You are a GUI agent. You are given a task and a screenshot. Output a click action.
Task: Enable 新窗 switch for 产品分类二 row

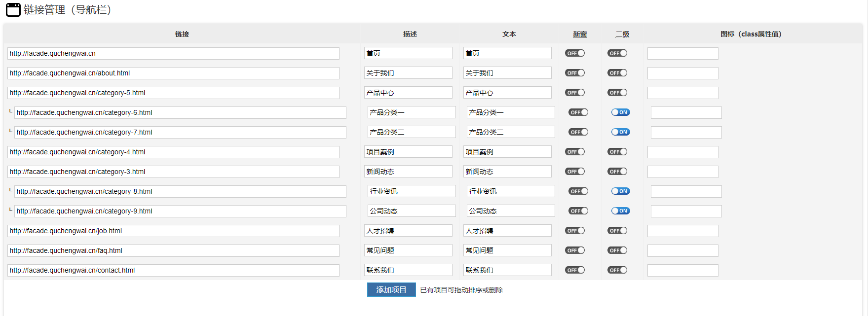[578, 132]
